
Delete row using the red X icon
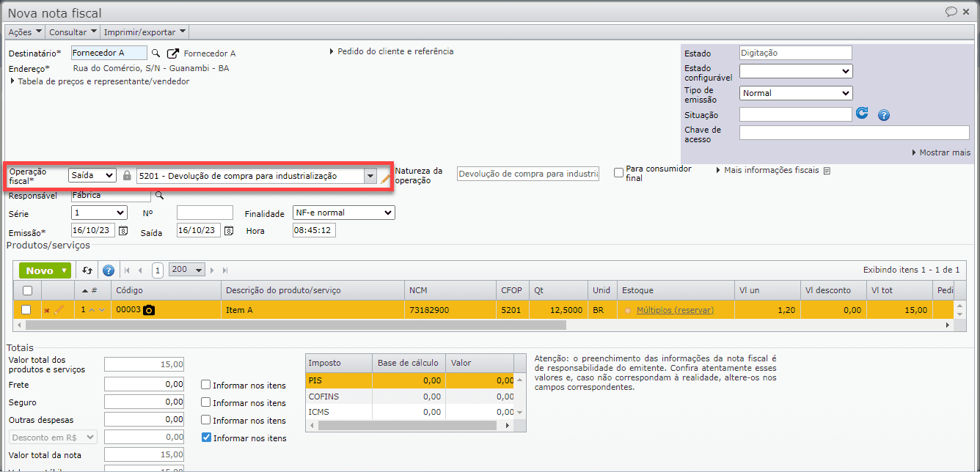coord(47,311)
